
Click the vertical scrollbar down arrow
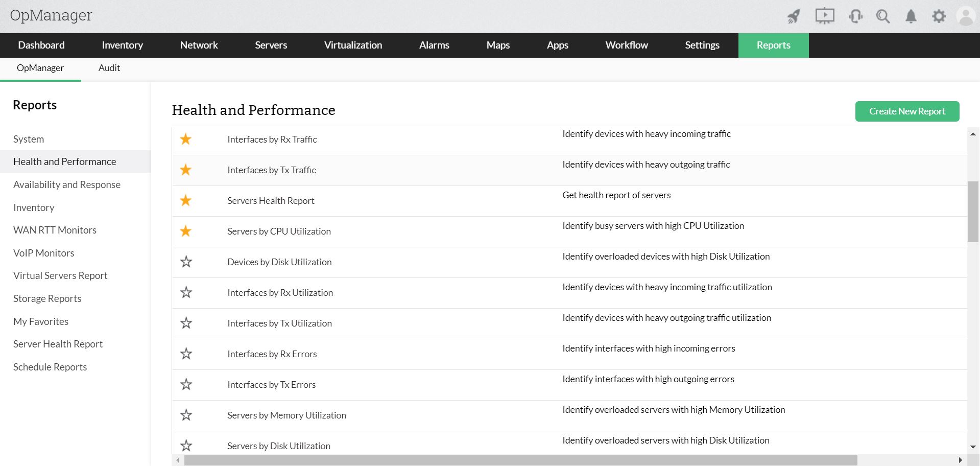point(972,447)
